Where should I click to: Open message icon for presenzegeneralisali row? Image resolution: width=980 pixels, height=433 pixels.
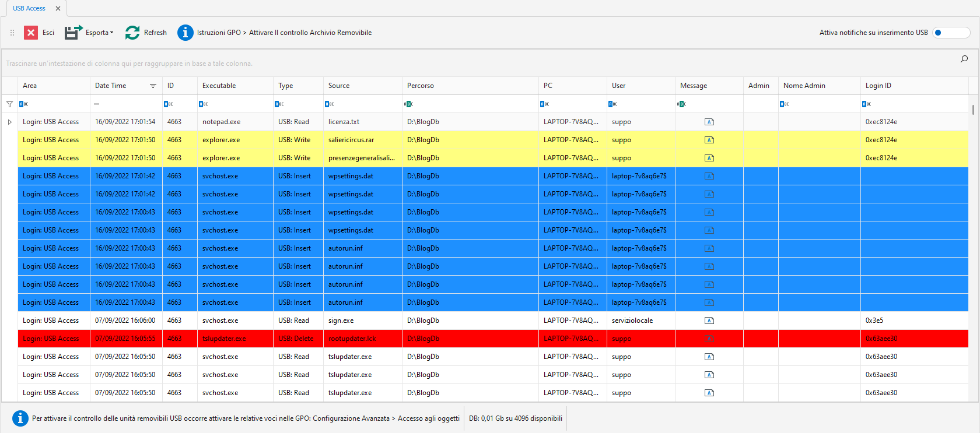pyautogui.click(x=709, y=158)
